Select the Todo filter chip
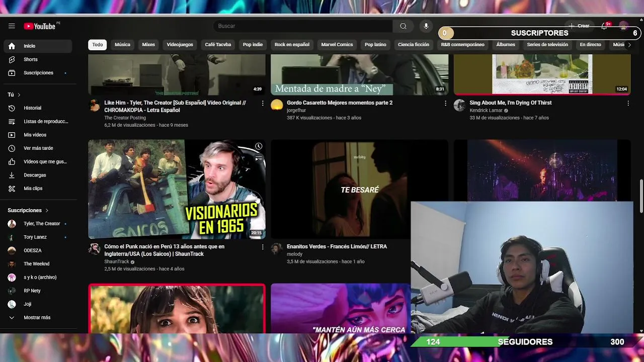Image resolution: width=644 pixels, height=362 pixels. [x=98, y=45]
